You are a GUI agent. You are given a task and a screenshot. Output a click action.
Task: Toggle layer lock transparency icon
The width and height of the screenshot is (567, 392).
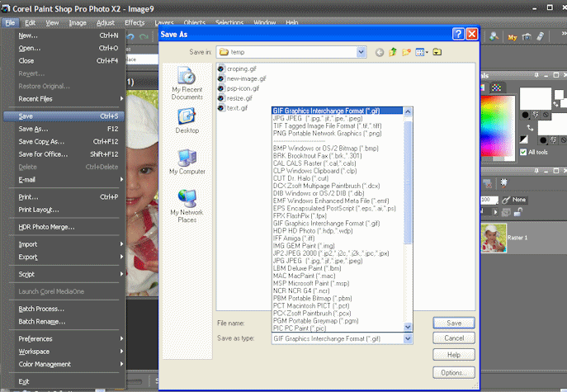(517, 212)
